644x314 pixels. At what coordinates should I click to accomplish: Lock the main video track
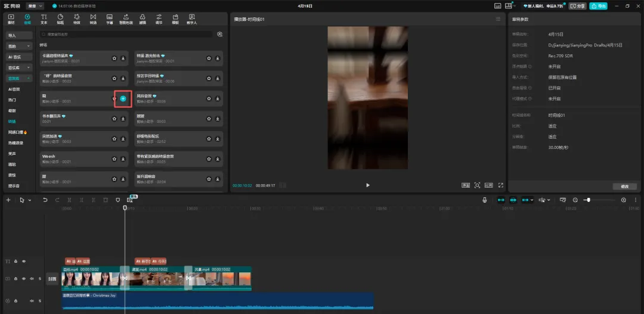point(16,278)
